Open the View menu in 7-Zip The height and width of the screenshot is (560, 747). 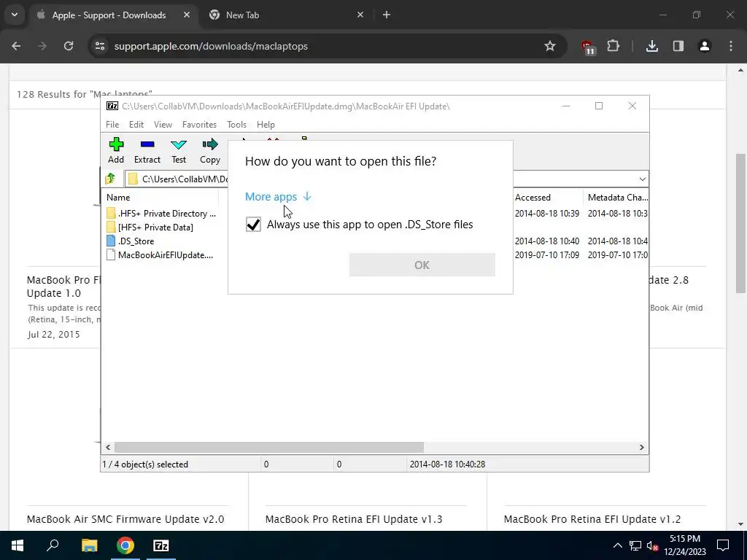point(163,124)
